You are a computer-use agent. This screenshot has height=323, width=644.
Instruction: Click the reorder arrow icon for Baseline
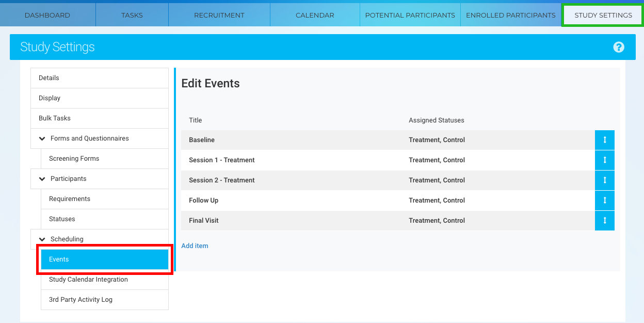604,140
